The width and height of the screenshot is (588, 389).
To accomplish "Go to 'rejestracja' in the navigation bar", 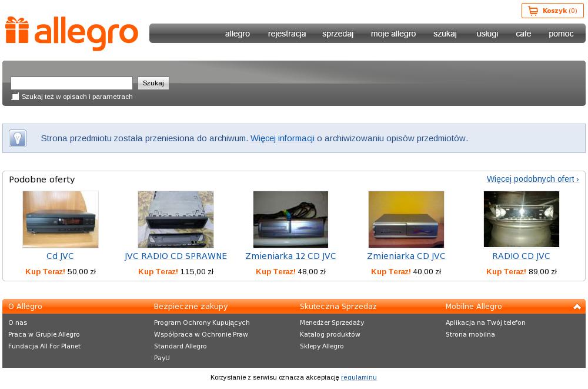I will [x=287, y=34].
